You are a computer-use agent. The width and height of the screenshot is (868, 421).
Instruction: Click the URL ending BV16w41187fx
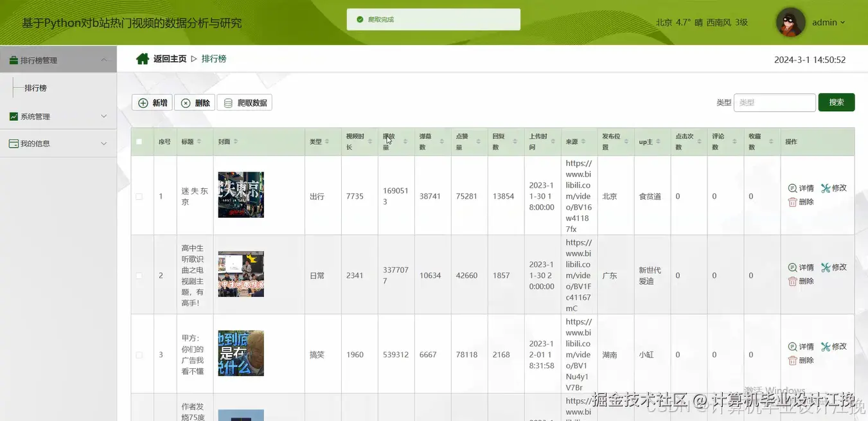tap(578, 196)
